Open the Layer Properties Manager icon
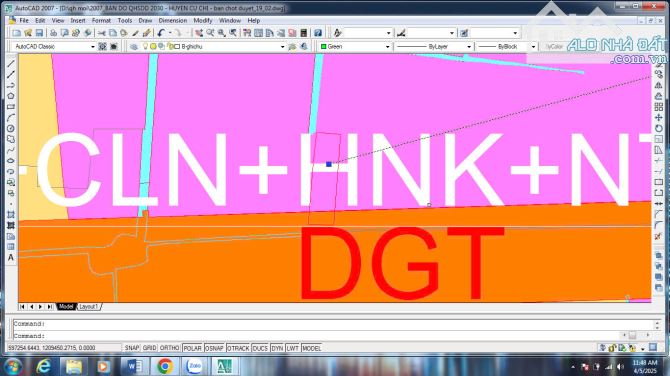The image size is (670, 376). 134,47
